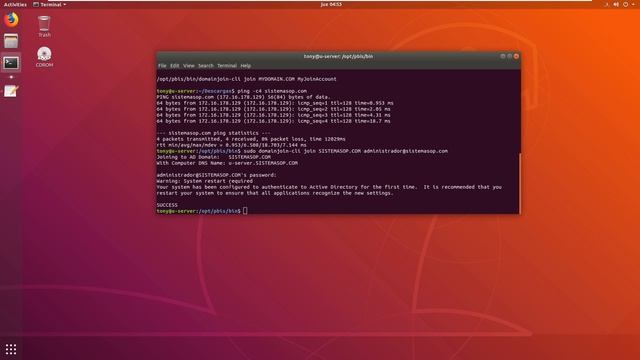Click the administrador@SISTEMASOP.COM's password line

pos(216,175)
